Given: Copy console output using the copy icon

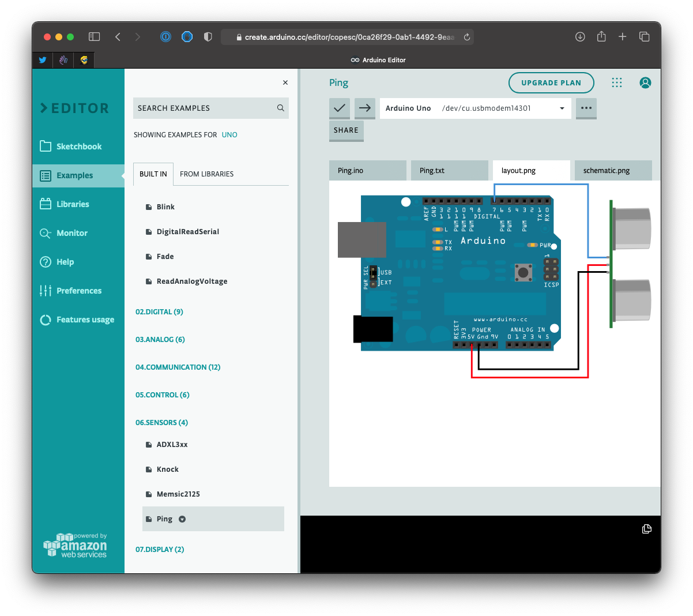Looking at the screenshot, I should click(x=646, y=529).
